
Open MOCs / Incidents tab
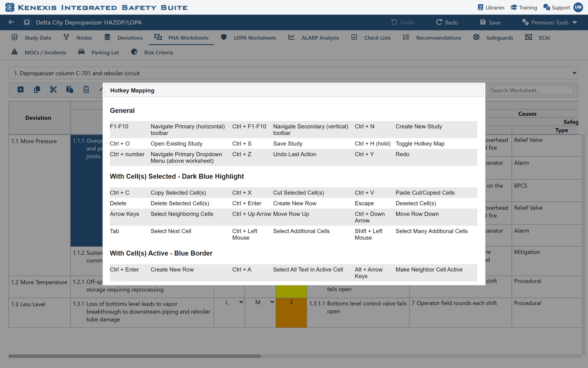click(39, 52)
